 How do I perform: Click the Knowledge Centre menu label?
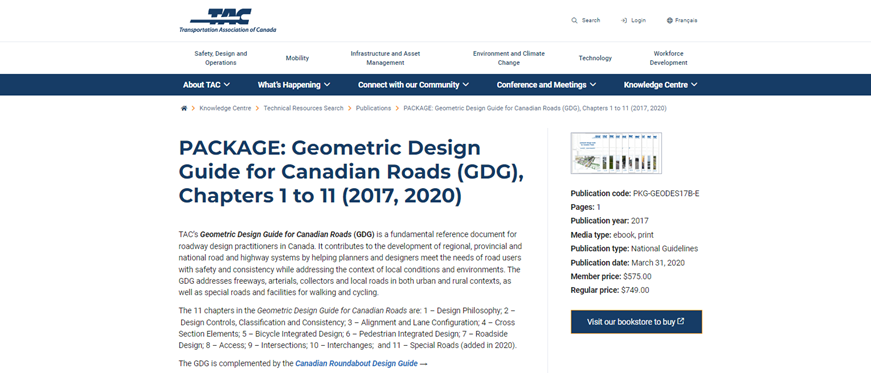tap(655, 85)
